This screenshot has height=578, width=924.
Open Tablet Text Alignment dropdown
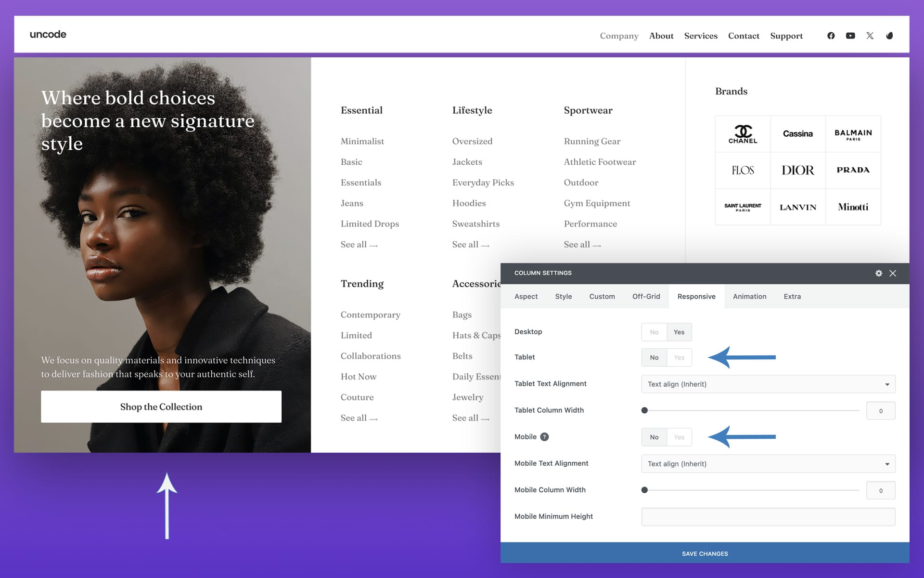768,384
